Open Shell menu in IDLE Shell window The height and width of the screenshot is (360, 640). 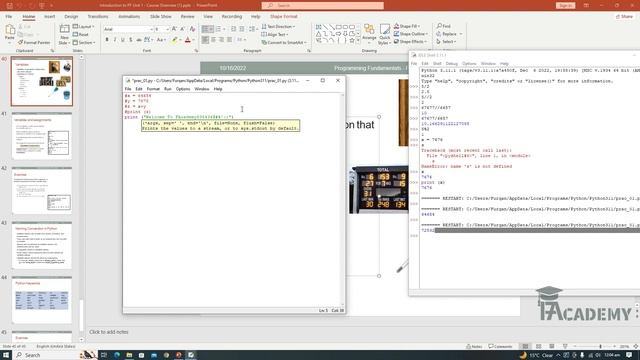coord(437,64)
